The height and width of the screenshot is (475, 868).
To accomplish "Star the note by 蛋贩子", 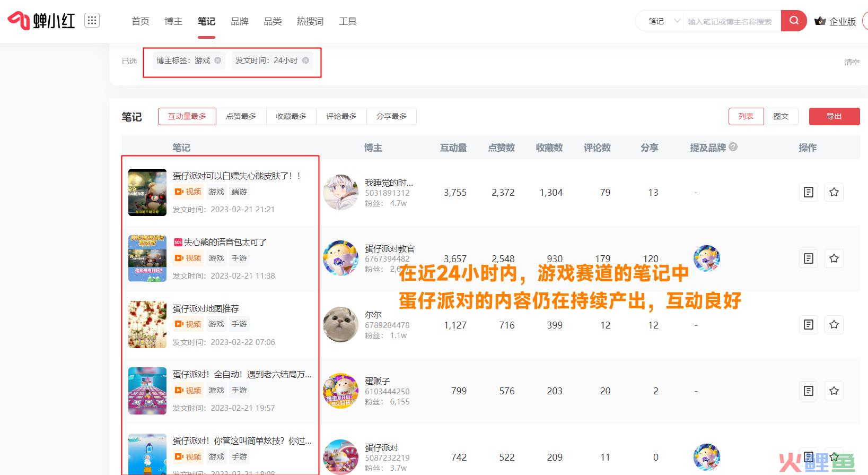I will (x=834, y=391).
